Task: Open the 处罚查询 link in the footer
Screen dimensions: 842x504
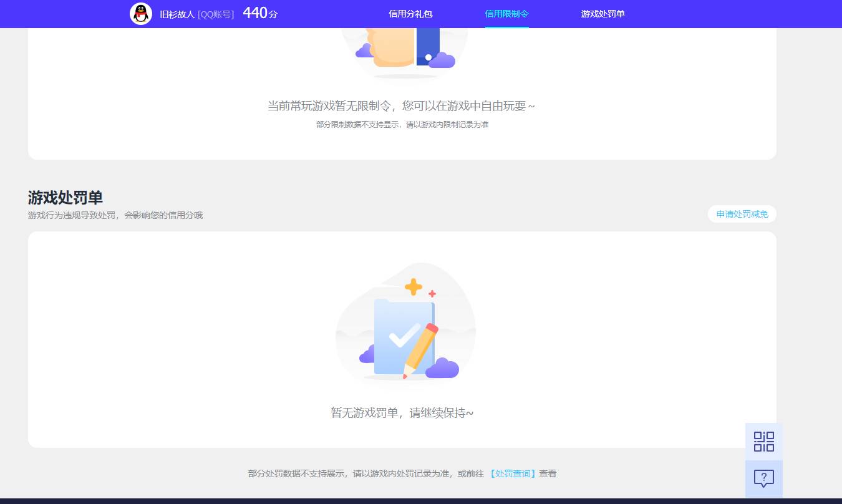Action: coord(511,473)
